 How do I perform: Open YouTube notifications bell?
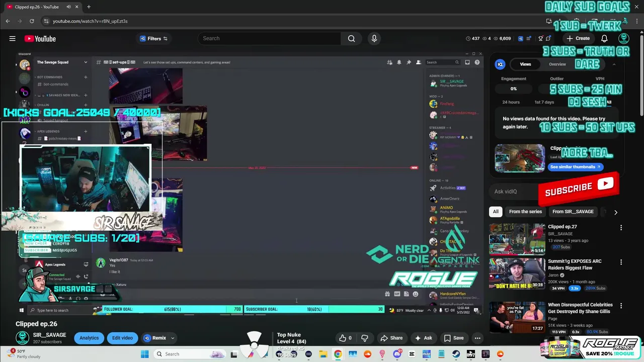[604, 38]
